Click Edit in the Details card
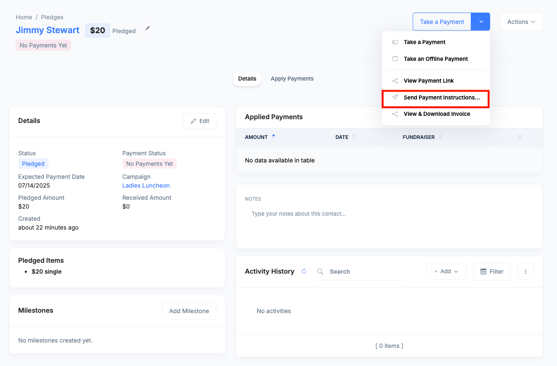557x366 pixels. (x=200, y=121)
